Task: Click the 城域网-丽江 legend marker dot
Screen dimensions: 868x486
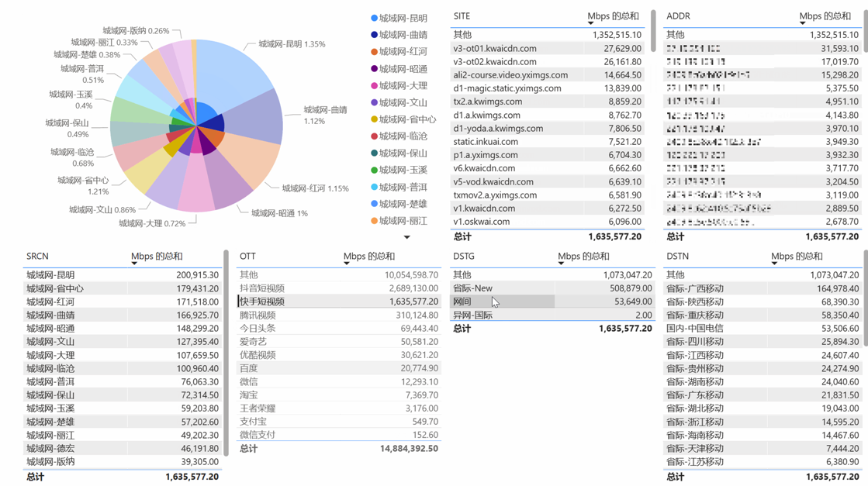Action: pyautogui.click(x=374, y=221)
